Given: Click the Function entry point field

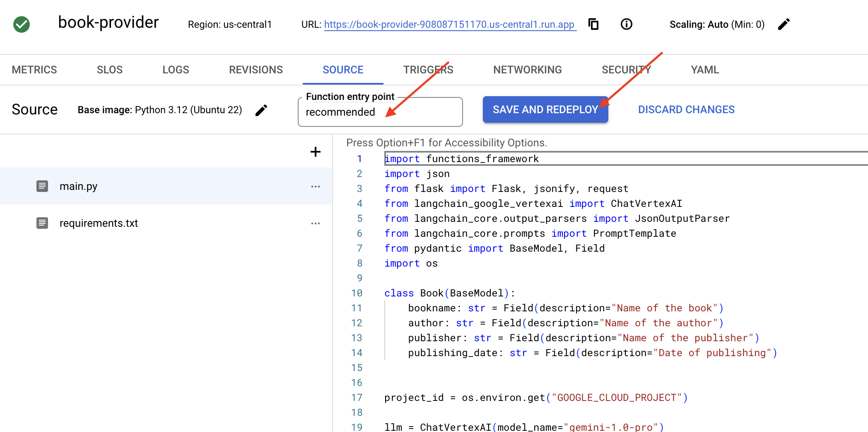Looking at the screenshot, I should pyautogui.click(x=380, y=112).
